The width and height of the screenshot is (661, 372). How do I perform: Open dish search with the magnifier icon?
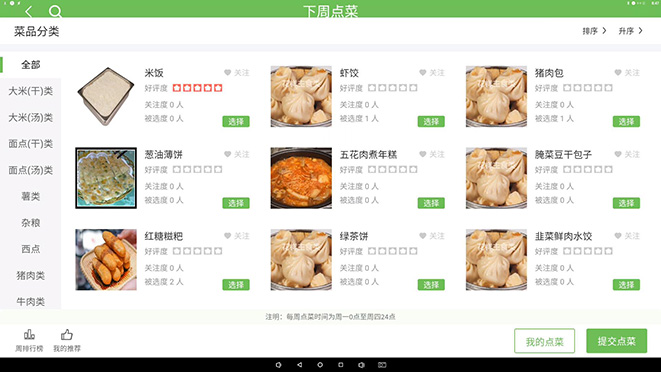[55, 11]
